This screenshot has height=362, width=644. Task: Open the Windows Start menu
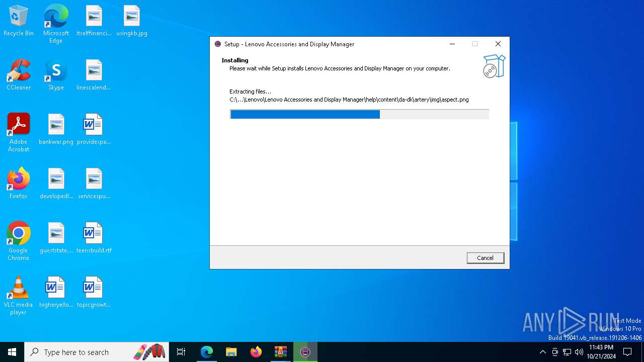click(x=12, y=352)
